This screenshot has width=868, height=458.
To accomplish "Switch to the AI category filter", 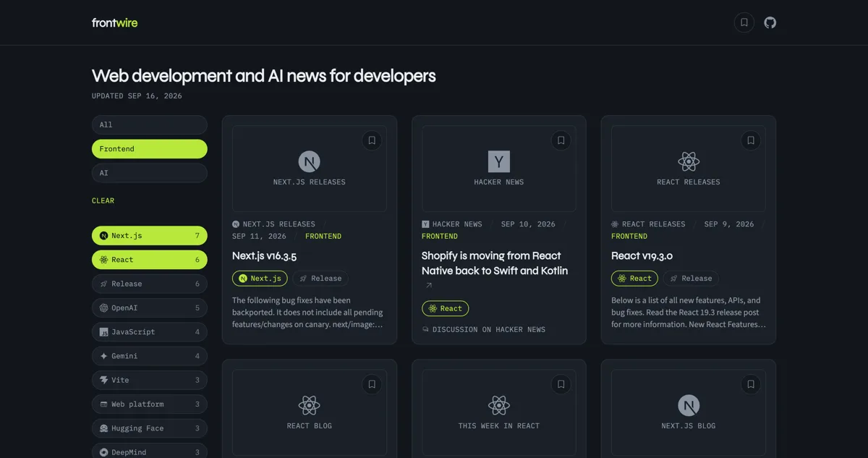I will [x=150, y=173].
